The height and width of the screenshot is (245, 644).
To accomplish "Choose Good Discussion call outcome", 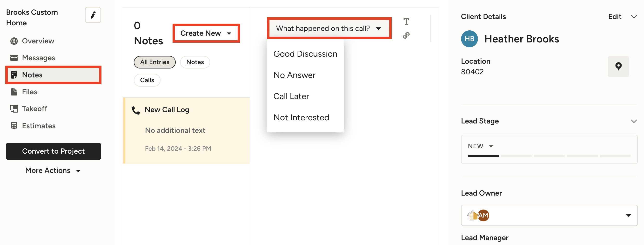I will click(x=305, y=54).
